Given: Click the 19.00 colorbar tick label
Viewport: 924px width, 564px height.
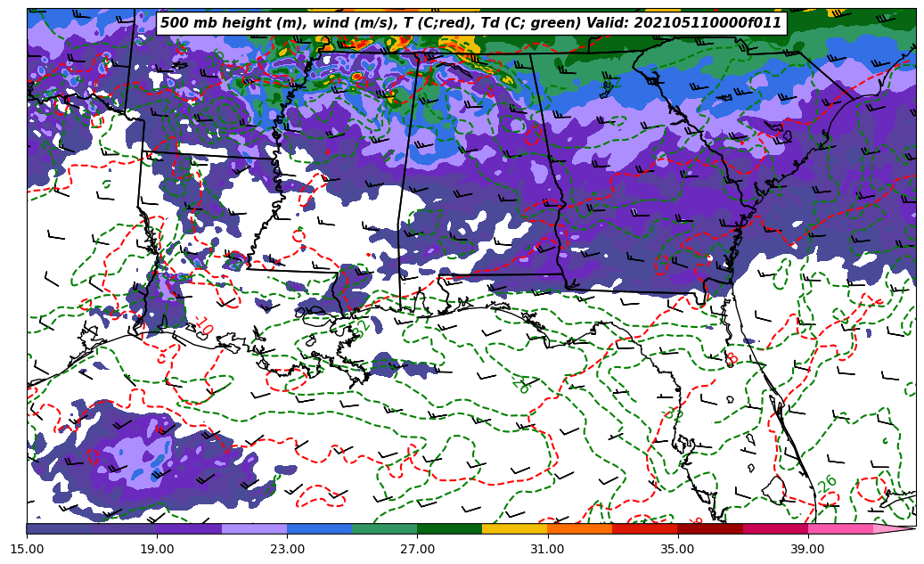Looking at the screenshot, I should [x=157, y=550].
